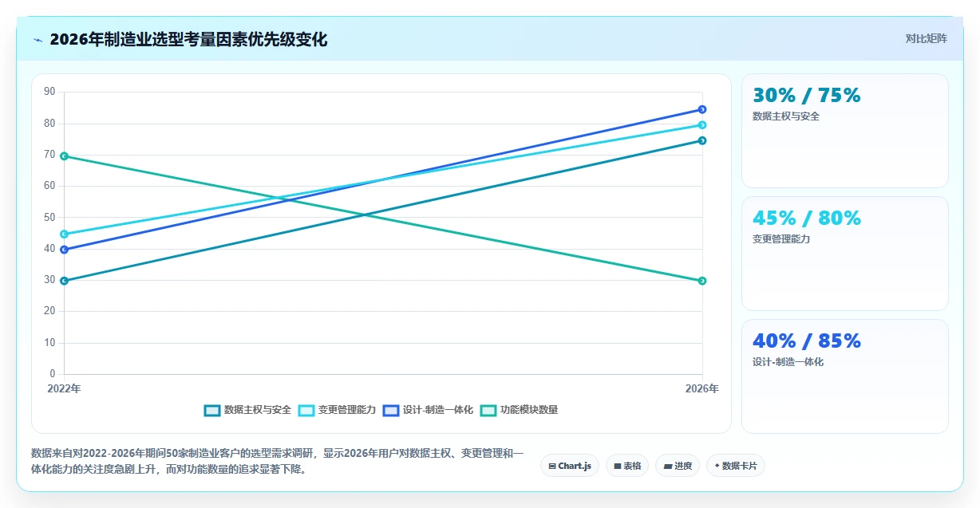The width and height of the screenshot is (980, 508).
Task: Click the Chart.js tag chip
Action: click(x=570, y=466)
